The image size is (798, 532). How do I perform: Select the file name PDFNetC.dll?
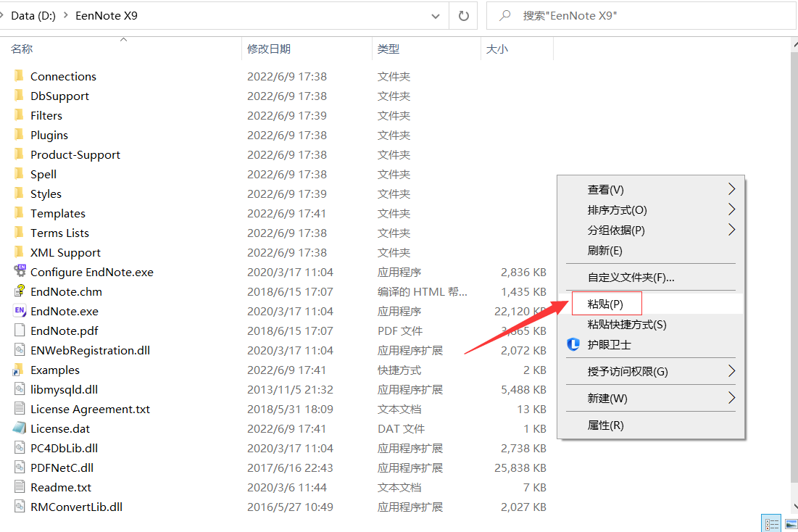click(62, 467)
